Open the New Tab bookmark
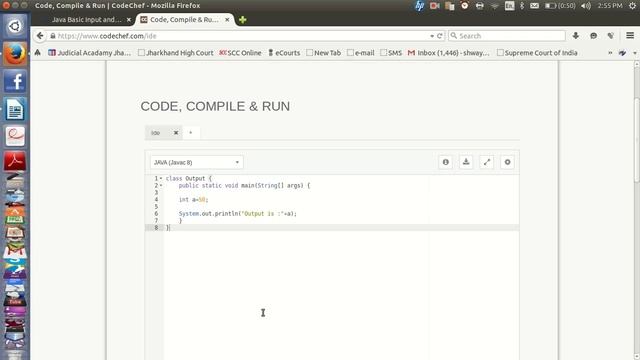This screenshot has height=360, width=640. (x=324, y=53)
